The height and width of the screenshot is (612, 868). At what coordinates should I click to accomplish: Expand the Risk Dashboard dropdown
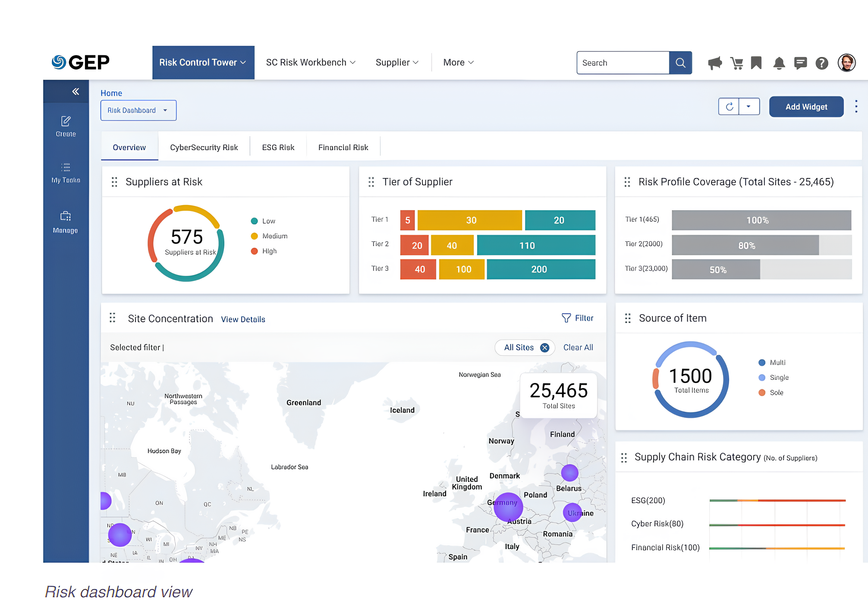click(x=138, y=110)
